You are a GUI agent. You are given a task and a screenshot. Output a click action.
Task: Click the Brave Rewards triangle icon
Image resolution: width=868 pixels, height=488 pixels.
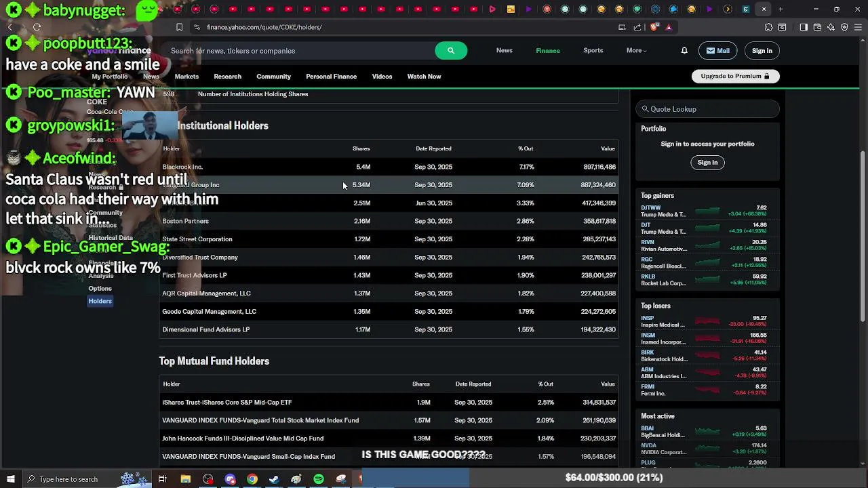pos(669,27)
